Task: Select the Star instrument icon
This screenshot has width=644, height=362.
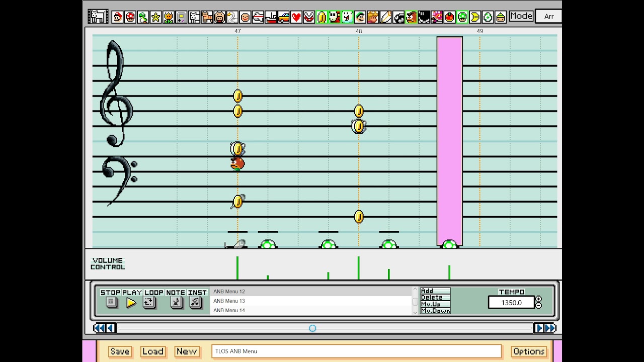Action: click(156, 17)
